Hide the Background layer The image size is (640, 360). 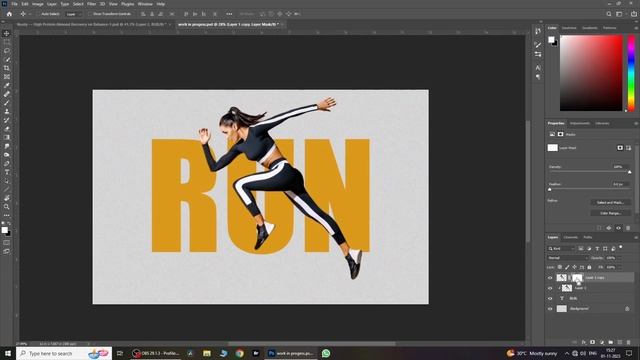tap(550, 309)
